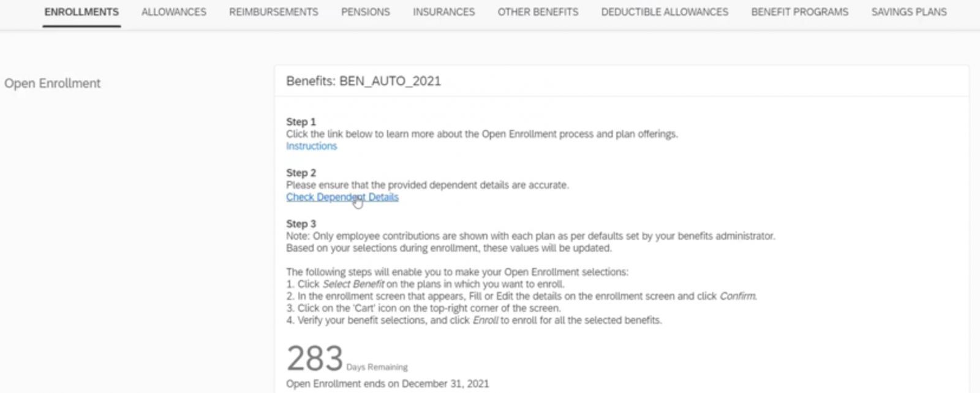Go to the Reimbursements tab

coord(274,12)
